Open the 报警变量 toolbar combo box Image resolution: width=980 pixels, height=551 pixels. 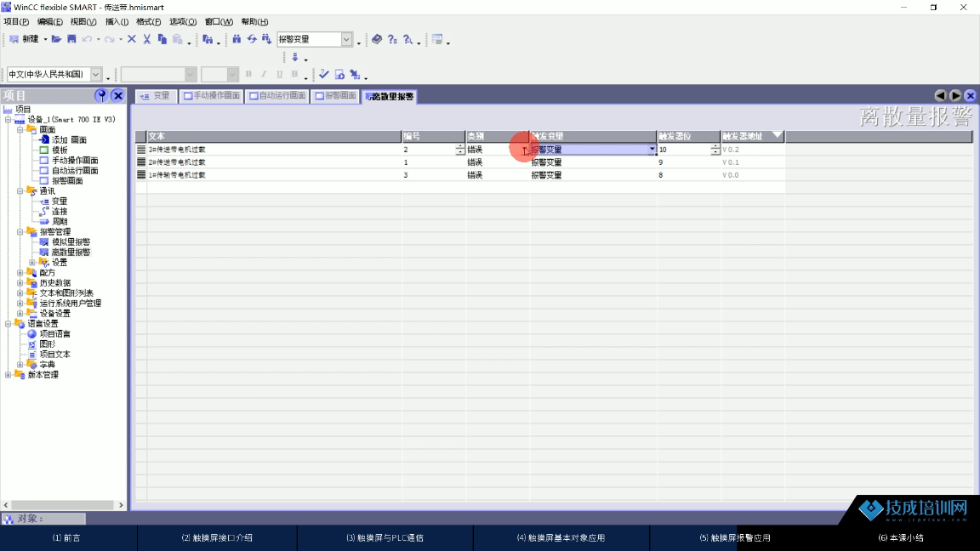point(346,39)
